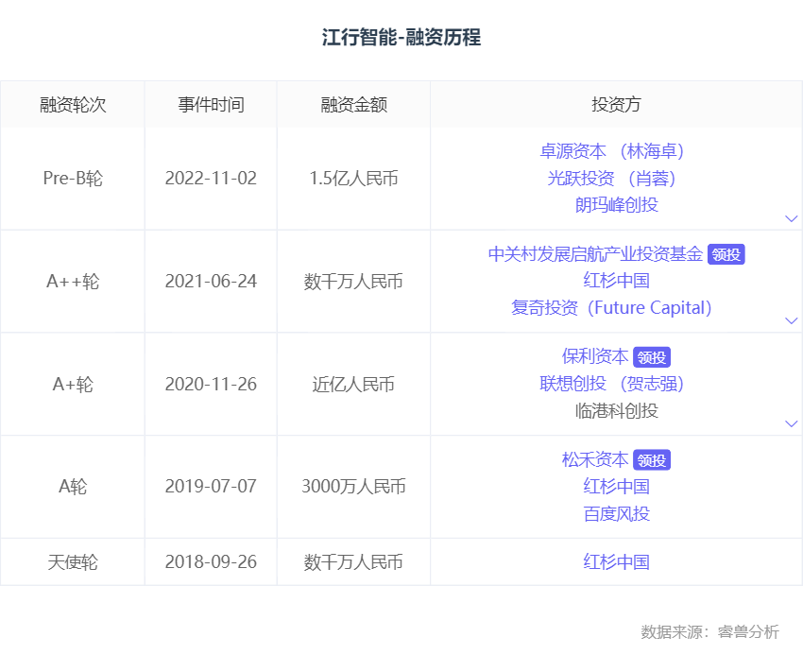This screenshot has width=803, height=672.
Task: Click the 1.5亿人民币 amount
Action: pos(354,179)
